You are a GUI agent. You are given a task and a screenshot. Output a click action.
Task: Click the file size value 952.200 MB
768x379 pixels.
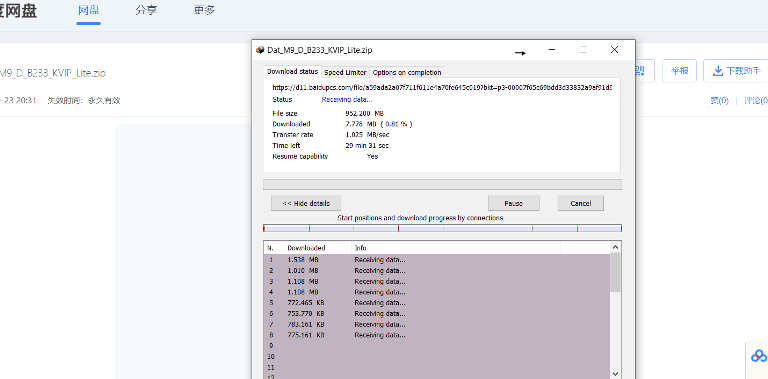[x=365, y=114]
